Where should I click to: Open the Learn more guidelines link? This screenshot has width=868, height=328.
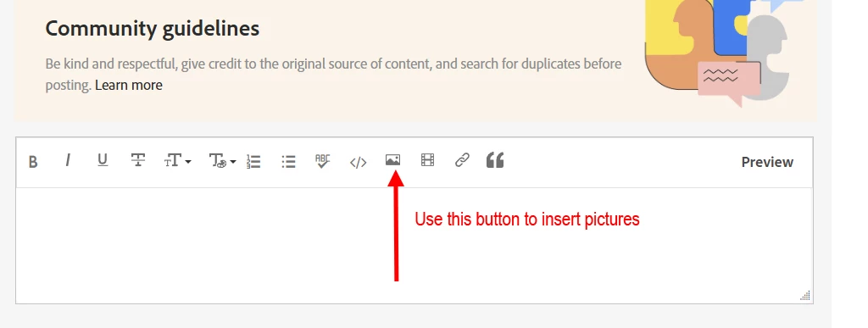pos(129,86)
